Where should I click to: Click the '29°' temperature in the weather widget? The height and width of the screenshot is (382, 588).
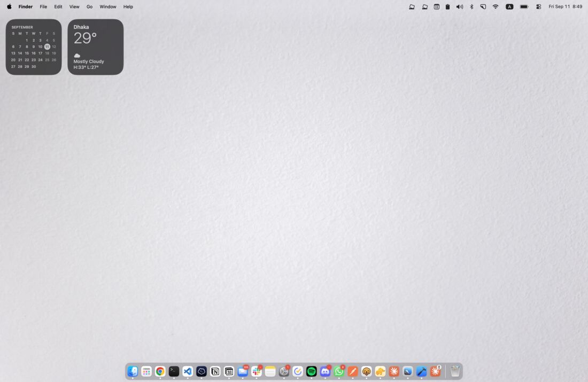(85, 38)
